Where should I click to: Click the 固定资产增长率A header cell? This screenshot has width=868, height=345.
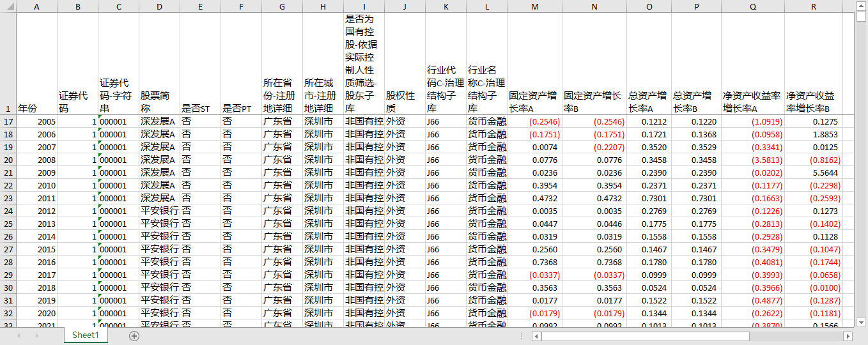534,64
